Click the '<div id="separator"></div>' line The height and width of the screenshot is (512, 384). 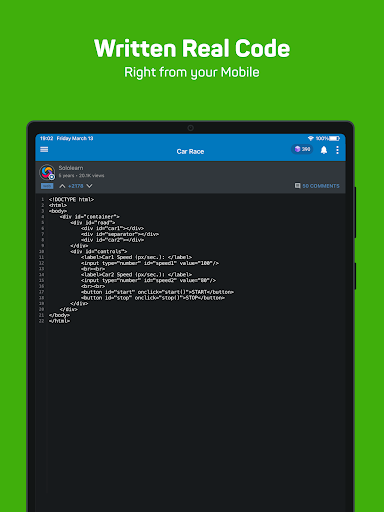[120, 234]
